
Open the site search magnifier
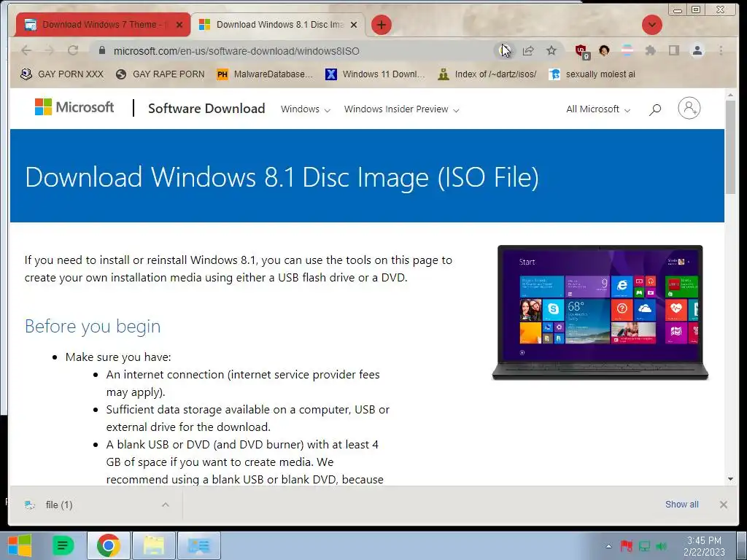point(655,109)
